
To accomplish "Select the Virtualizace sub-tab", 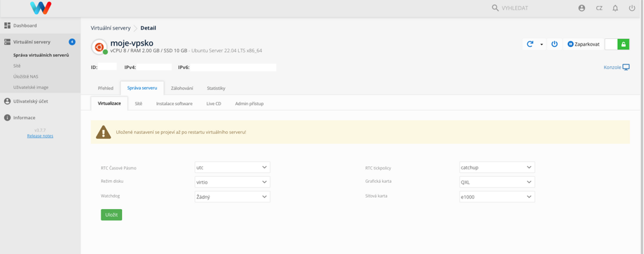I will click(x=109, y=104).
